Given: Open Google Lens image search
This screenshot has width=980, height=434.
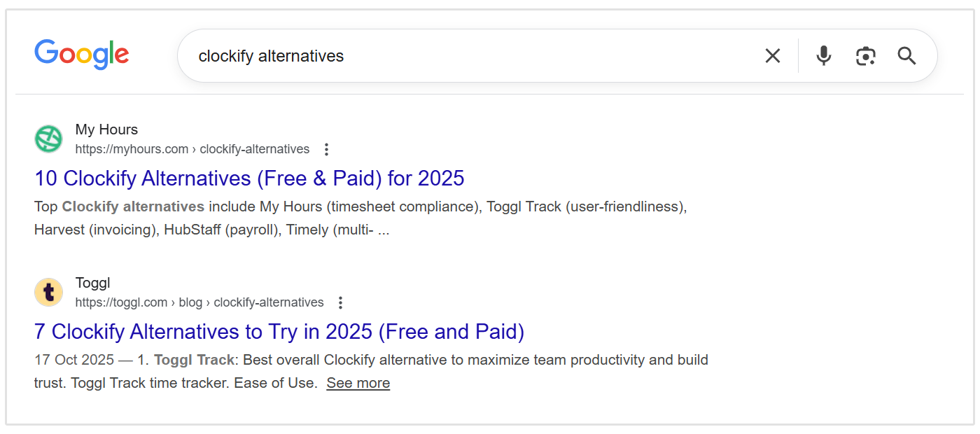Looking at the screenshot, I should (865, 55).
